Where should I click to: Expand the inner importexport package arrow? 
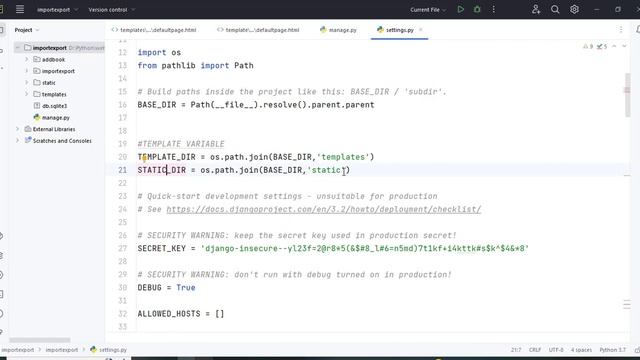click(27, 71)
